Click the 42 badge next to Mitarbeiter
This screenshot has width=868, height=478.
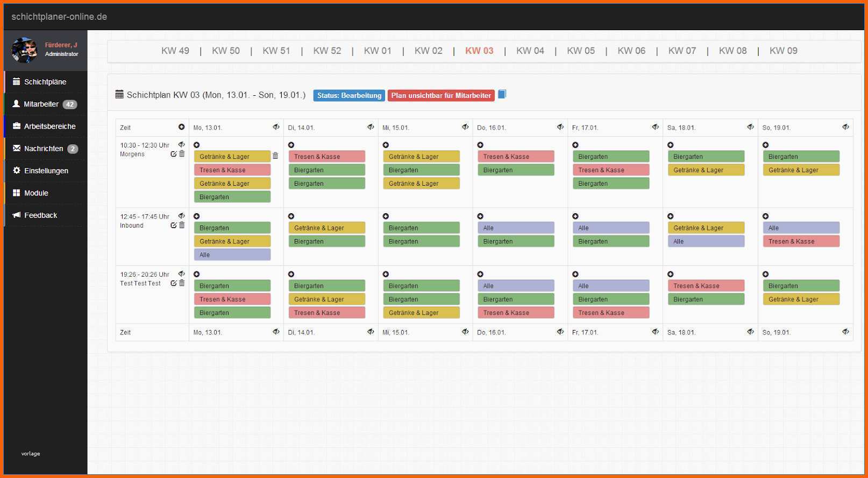pyautogui.click(x=70, y=104)
